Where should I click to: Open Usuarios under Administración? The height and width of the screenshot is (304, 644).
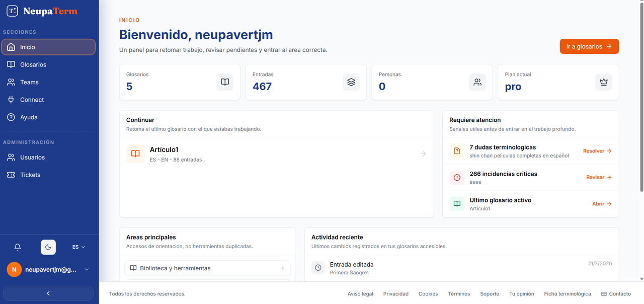coord(48,158)
